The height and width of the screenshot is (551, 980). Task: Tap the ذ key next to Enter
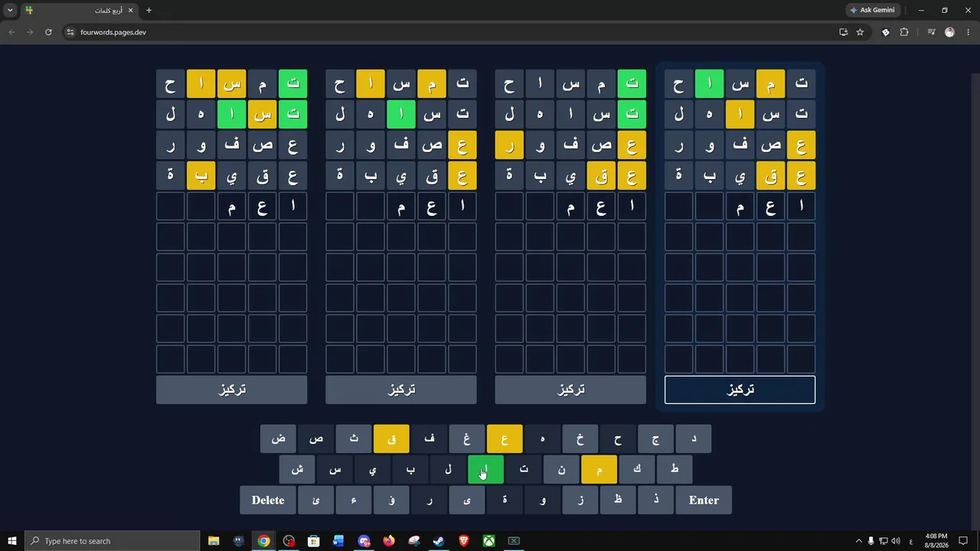[656, 500]
